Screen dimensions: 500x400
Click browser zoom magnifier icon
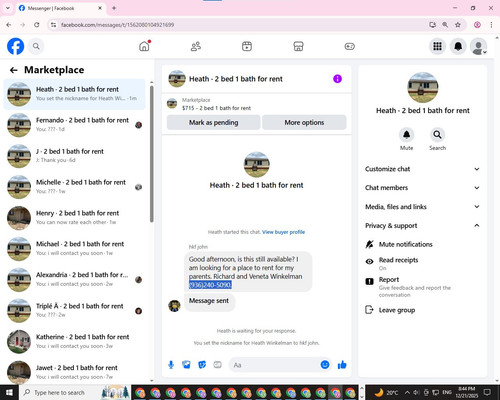[x=445, y=25]
